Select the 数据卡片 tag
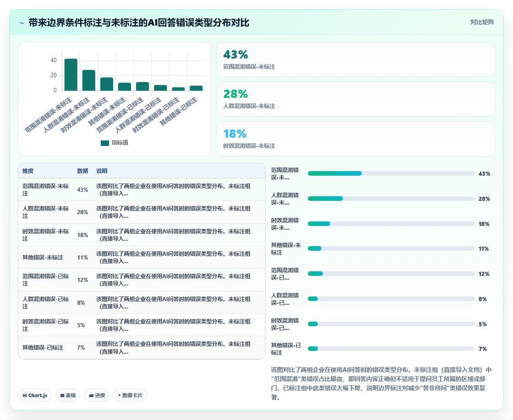Viewport: 513px width, 420px height. click(130, 395)
